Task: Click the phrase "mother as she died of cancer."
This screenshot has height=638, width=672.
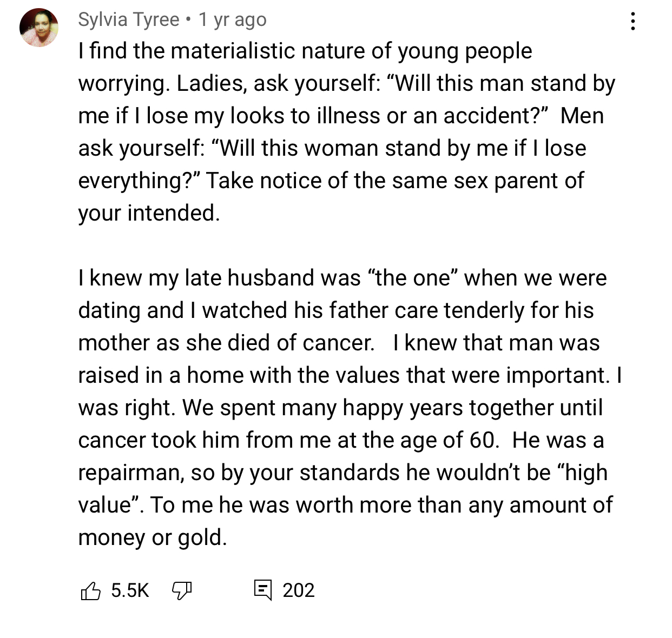Action: tap(226, 343)
